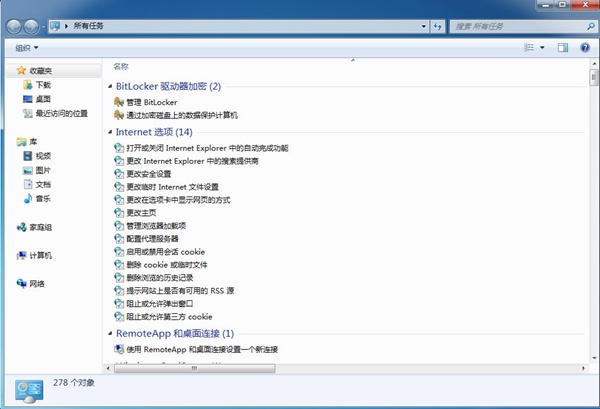This screenshot has height=409, width=600.
Task: Collapse the BitLocker 驱动器加密 group
Action: tap(110, 86)
